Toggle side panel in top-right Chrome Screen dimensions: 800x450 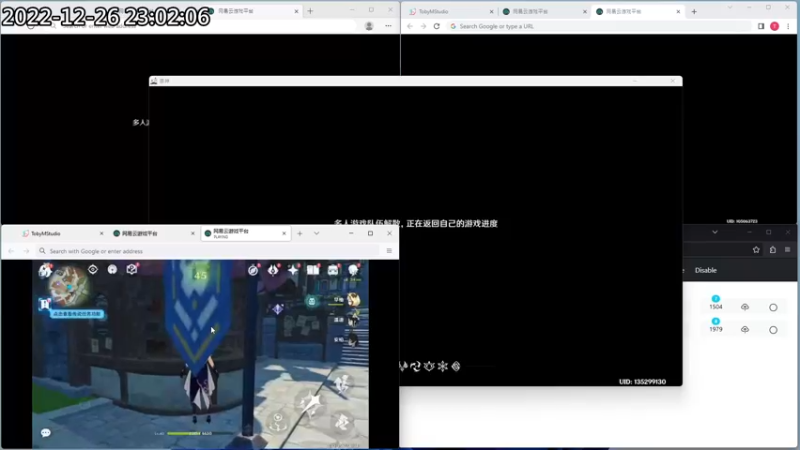(761, 26)
